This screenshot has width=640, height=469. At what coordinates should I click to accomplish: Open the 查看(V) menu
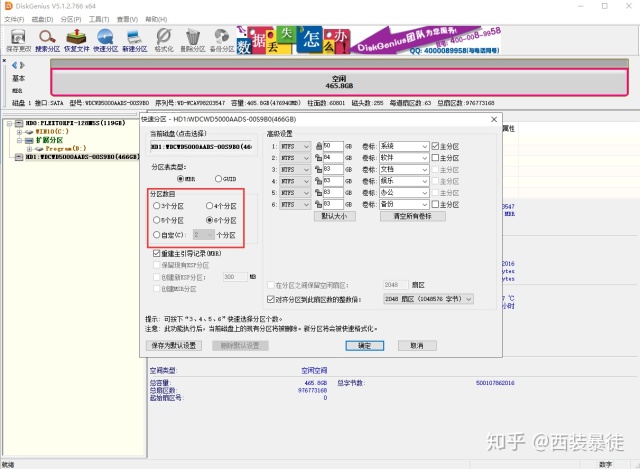tap(127, 19)
